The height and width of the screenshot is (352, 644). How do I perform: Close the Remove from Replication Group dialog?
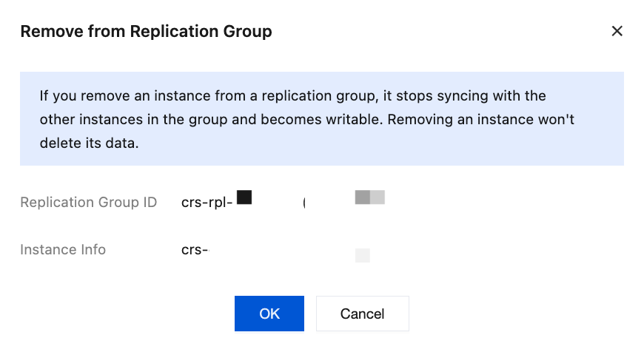617,31
